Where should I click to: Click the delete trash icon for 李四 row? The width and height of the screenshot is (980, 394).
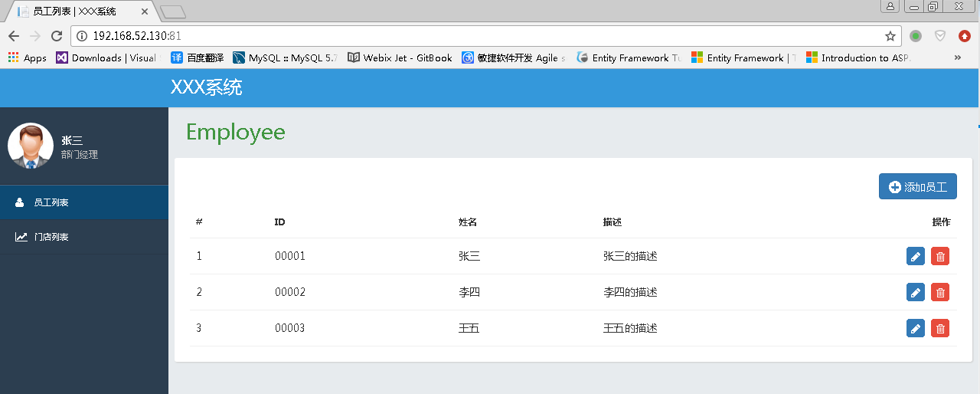point(940,292)
